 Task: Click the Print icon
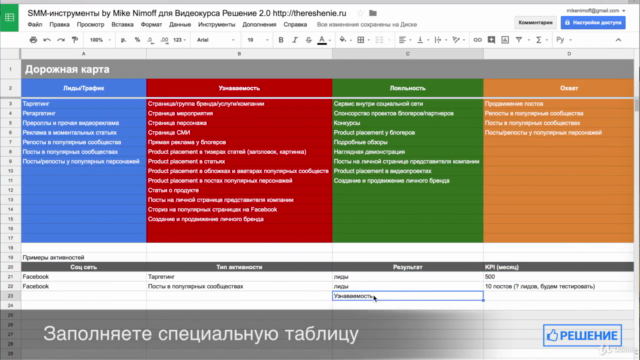33,40
